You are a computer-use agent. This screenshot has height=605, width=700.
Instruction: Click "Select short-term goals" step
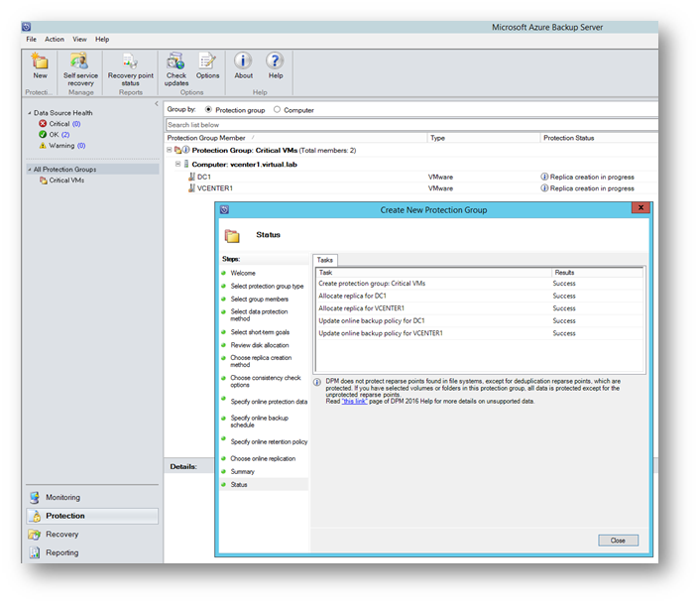[x=260, y=332]
